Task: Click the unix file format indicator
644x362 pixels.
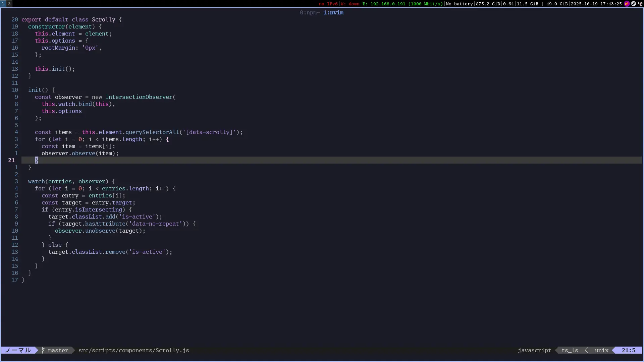Action: (x=601, y=350)
